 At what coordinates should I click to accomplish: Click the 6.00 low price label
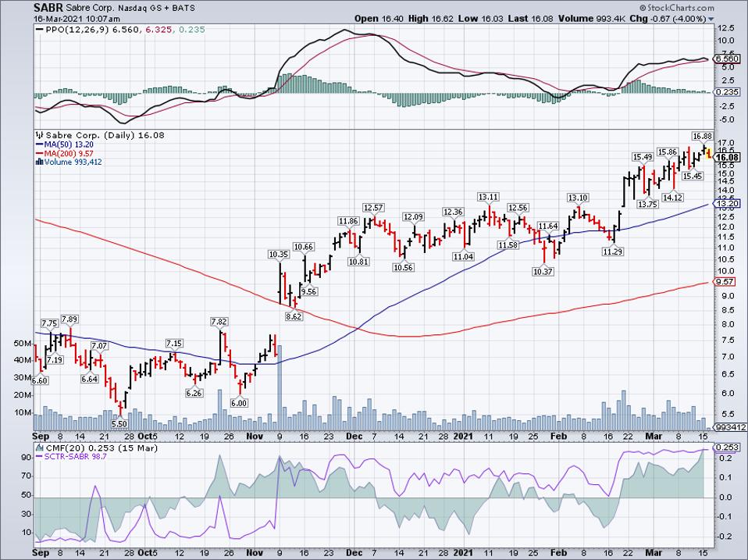tap(239, 403)
